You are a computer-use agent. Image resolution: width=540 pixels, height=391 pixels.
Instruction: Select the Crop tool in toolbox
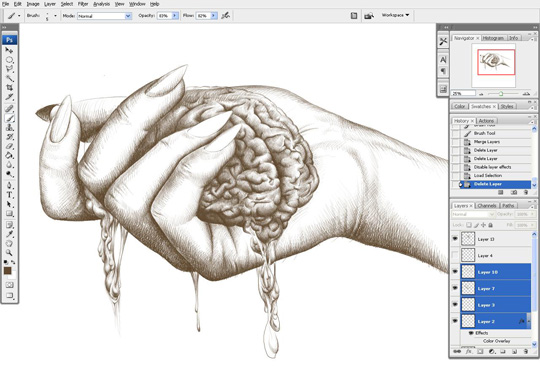[9, 88]
